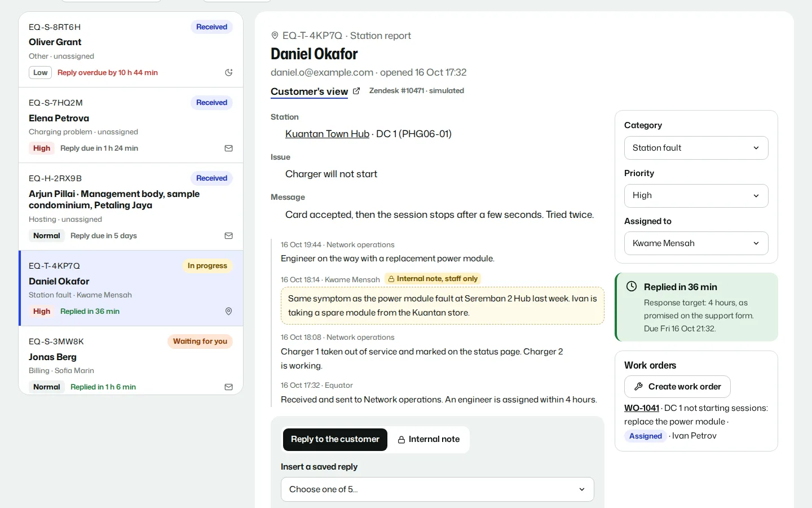Expand the saved reply dropdown Choose one of 5
This screenshot has width=812, height=508.
click(437, 489)
